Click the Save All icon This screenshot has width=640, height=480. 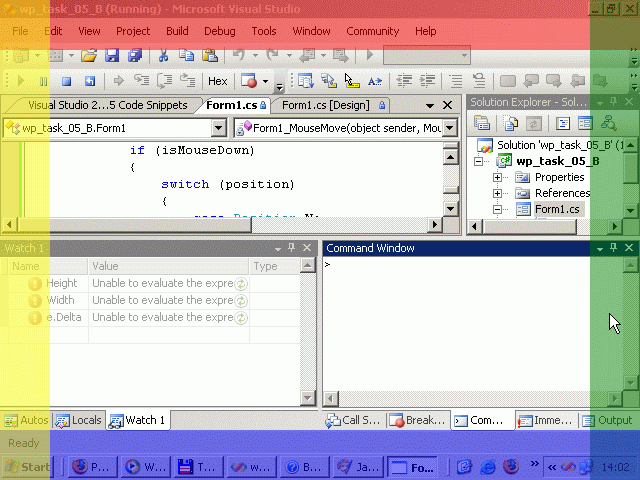134,55
